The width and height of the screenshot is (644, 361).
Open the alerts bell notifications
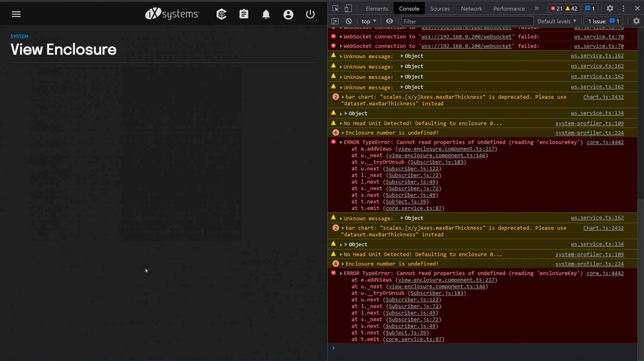[x=266, y=14]
